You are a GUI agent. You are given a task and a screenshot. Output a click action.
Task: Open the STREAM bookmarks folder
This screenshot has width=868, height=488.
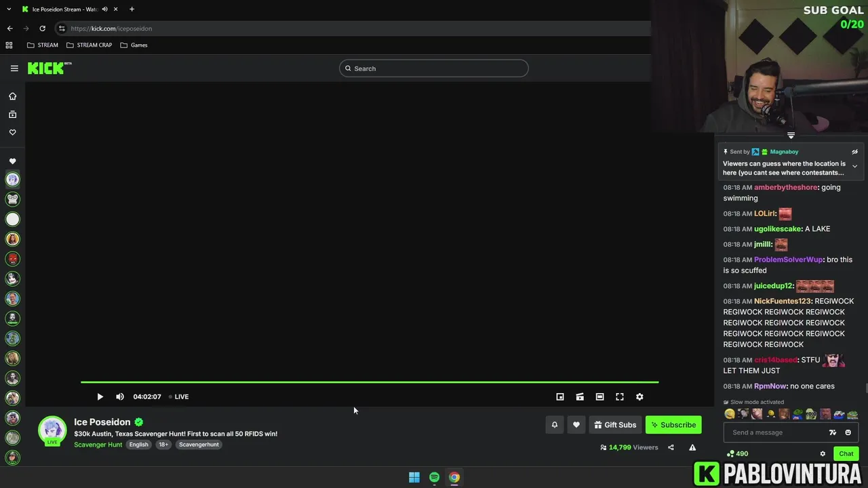point(42,45)
